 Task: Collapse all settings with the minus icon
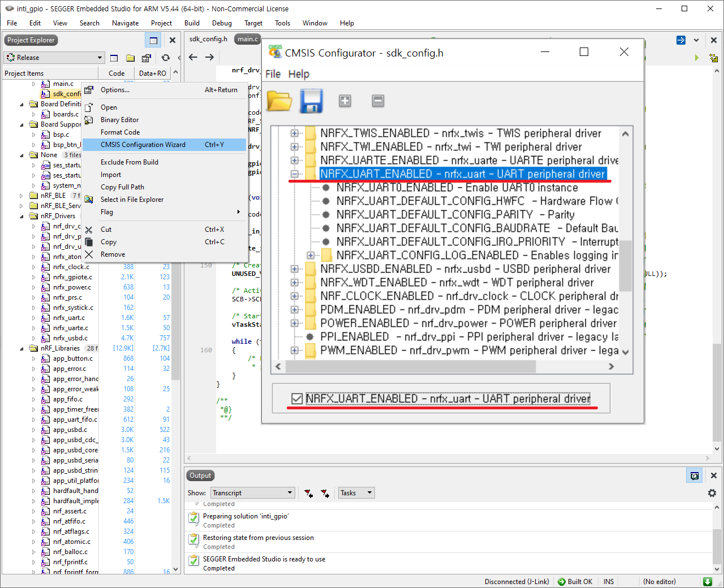377,101
